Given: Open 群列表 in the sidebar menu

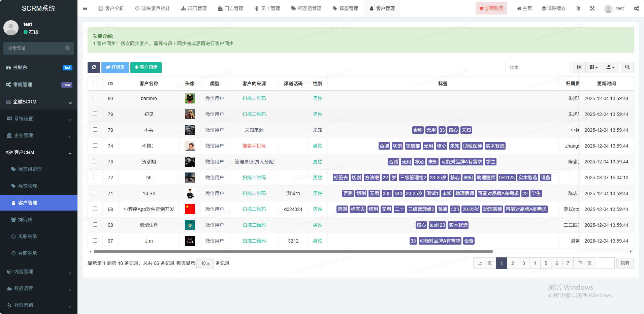Looking at the screenshot, I should pyautogui.click(x=25, y=220).
